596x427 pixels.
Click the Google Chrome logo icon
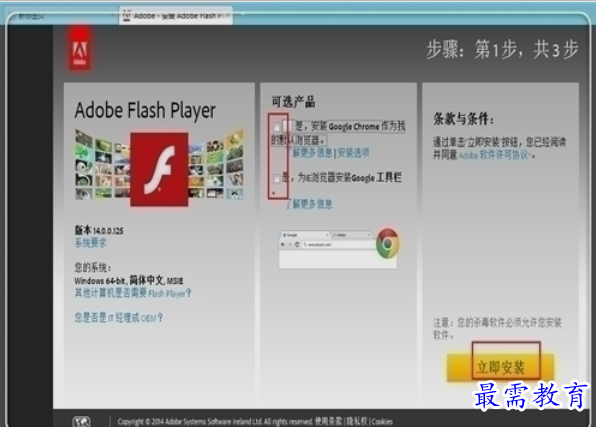pos(387,243)
